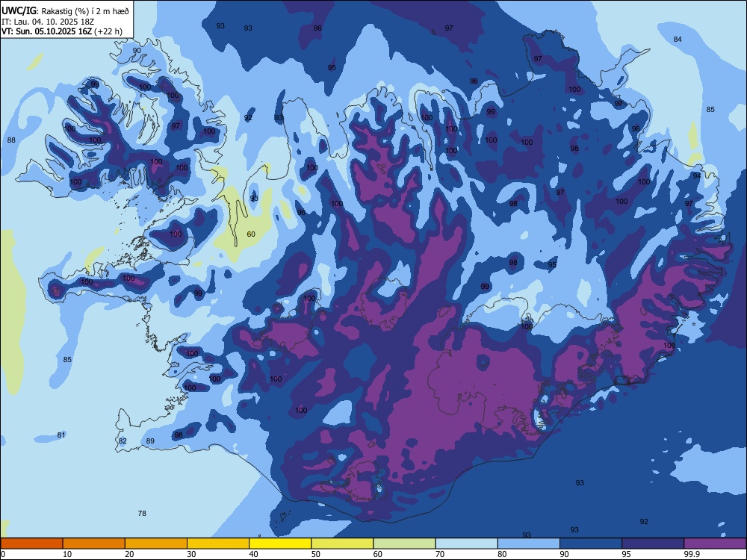Click the '60' humidity value on the map
The image size is (747, 560).
point(251,234)
